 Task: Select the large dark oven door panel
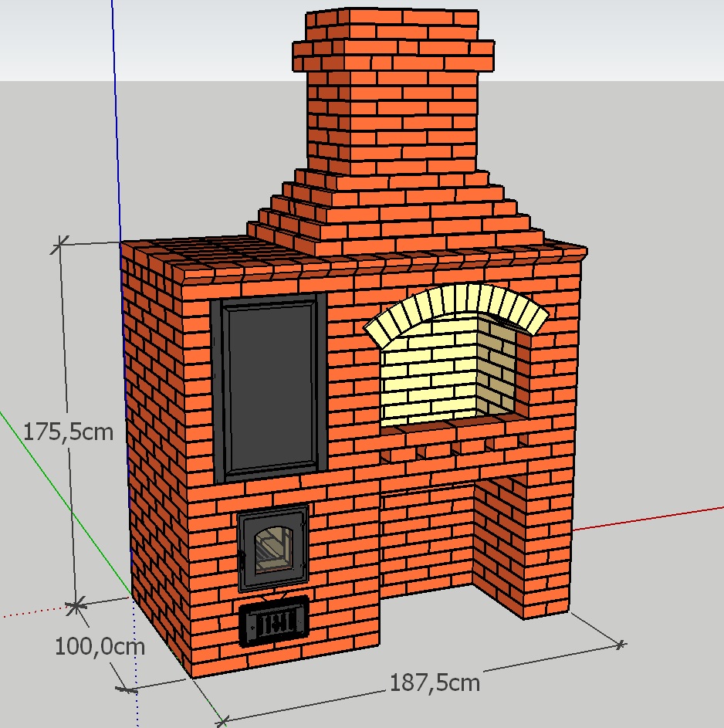[269, 388]
